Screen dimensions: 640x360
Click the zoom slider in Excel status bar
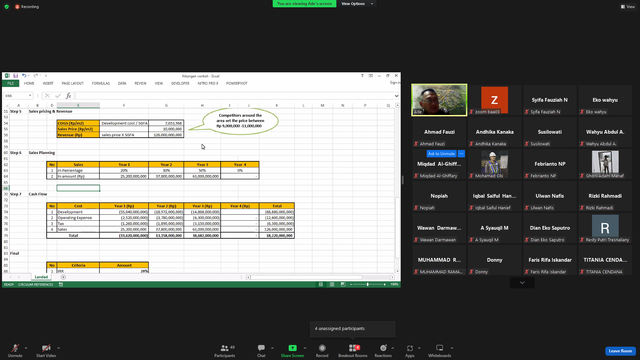(367, 284)
